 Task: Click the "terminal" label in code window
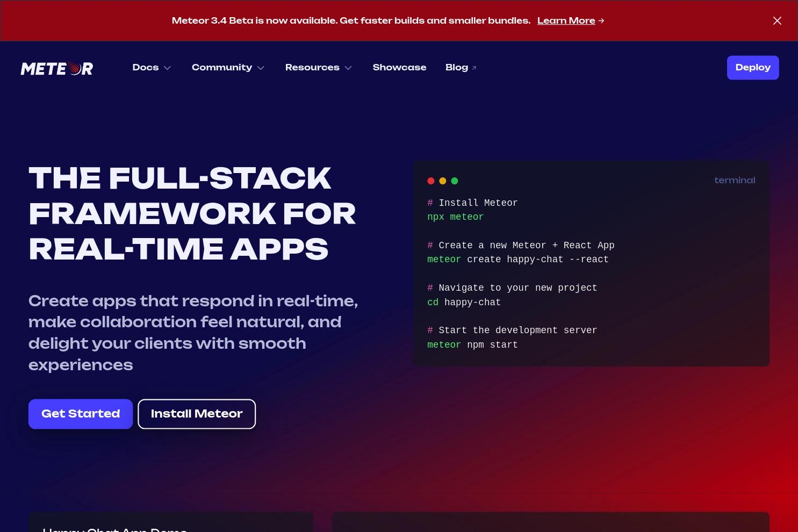(x=735, y=181)
